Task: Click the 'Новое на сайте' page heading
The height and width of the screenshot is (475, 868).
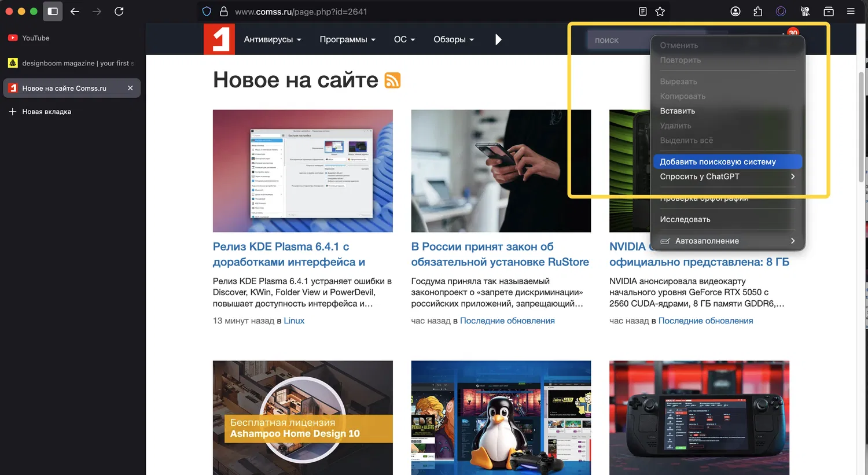Action: click(x=296, y=80)
